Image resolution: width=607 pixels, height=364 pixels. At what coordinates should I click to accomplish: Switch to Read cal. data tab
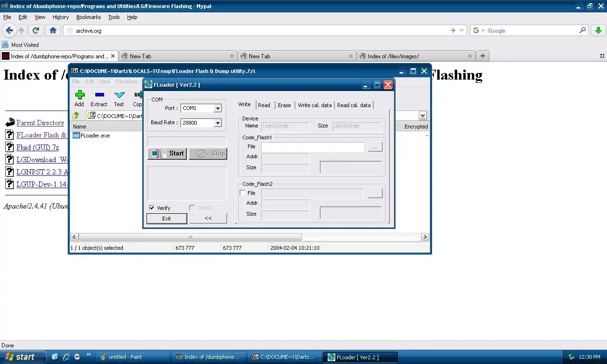(x=354, y=105)
